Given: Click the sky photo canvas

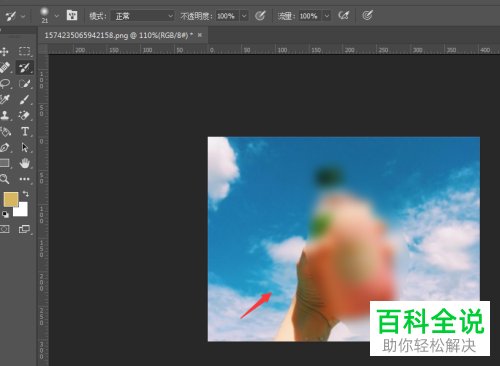Looking at the screenshot, I should click(344, 239).
